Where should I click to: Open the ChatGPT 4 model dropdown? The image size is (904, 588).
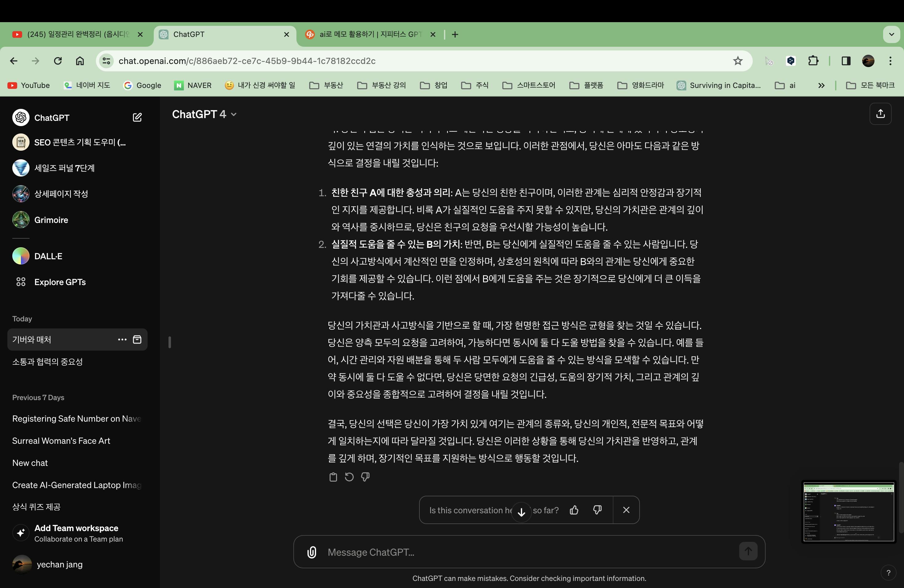pos(204,114)
